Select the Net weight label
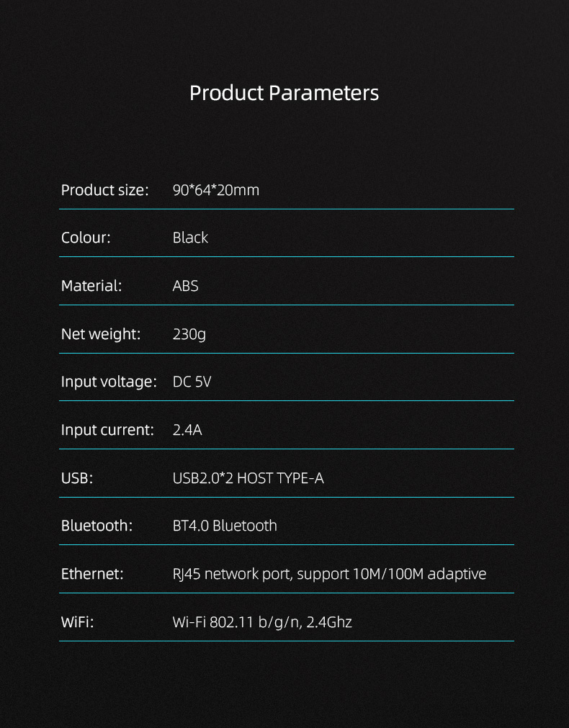Image resolution: width=569 pixels, height=728 pixels. point(101,334)
